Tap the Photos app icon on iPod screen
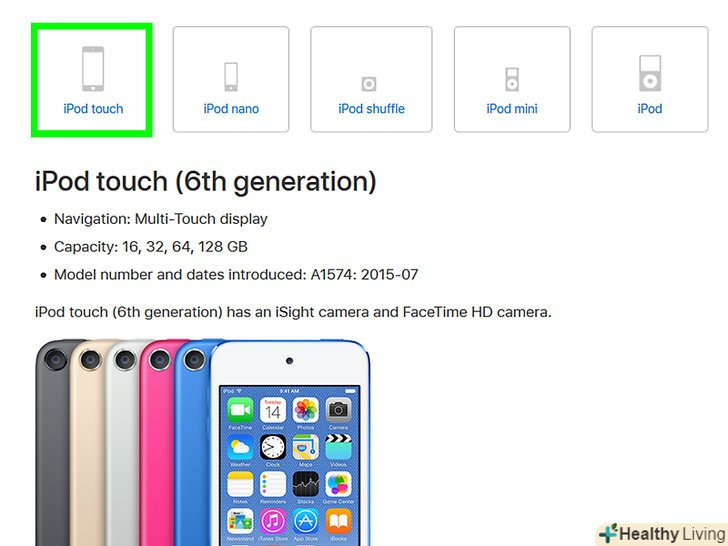728x546 pixels. (x=306, y=410)
